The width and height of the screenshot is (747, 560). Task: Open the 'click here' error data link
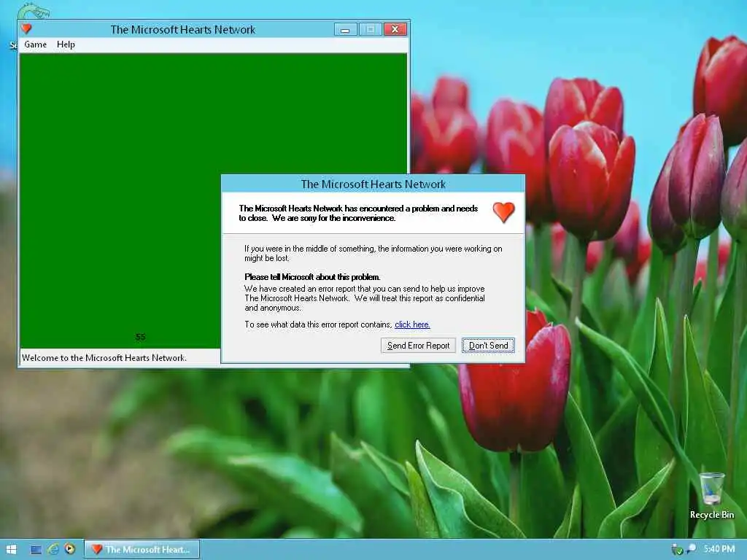coord(412,324)
